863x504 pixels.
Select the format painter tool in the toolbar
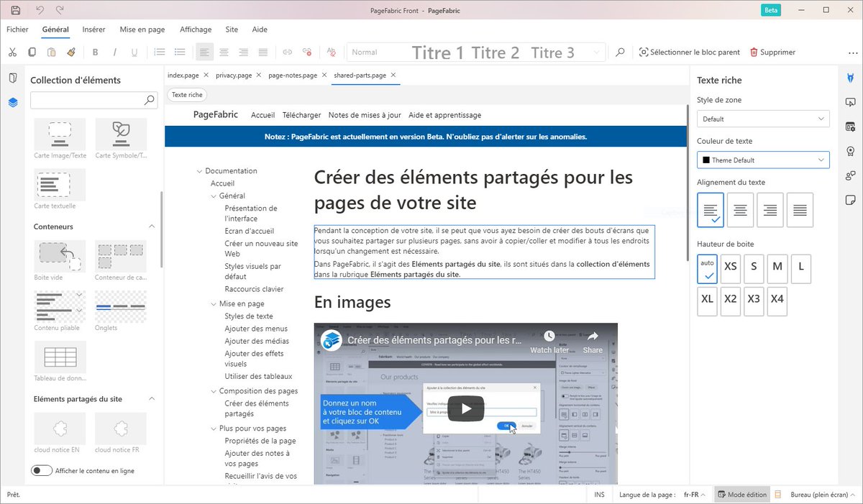[71, 52]
